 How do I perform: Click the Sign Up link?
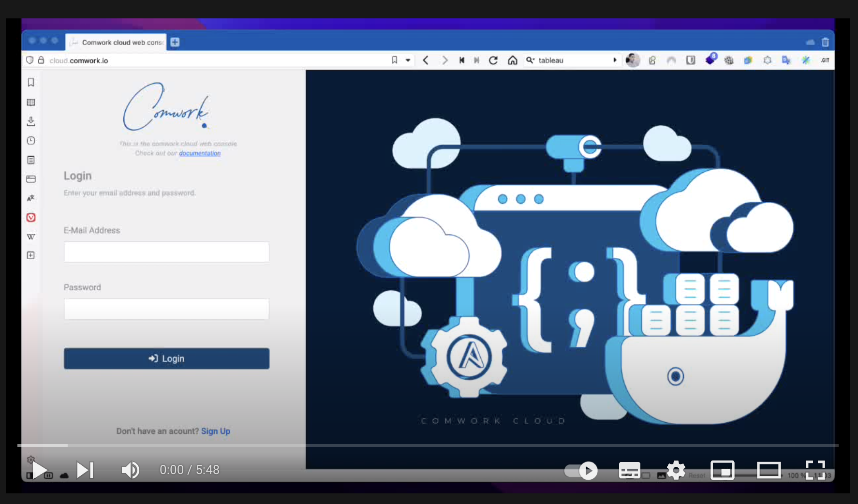coord(216,431)
